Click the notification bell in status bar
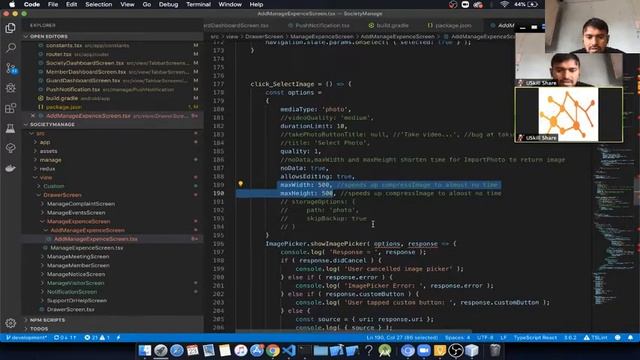640x360 pixels. (630, 338)
